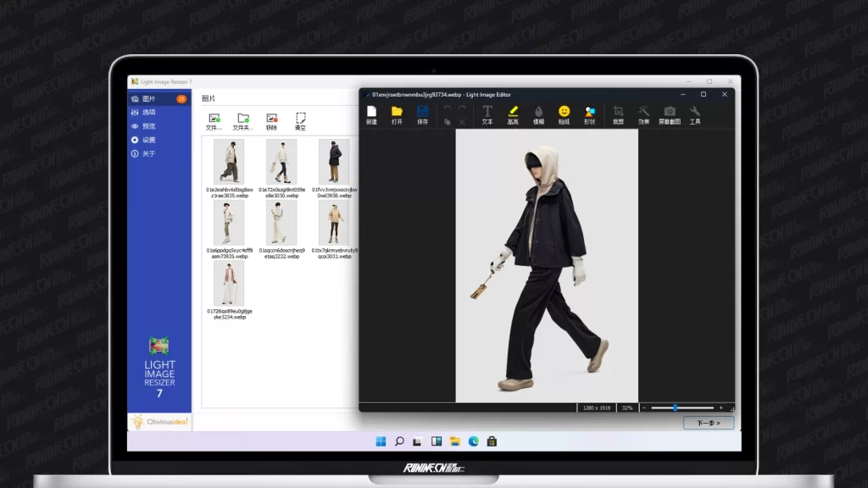Click the 下一步 next button
The width and height of the screenshot is (868, 488).
pos(708,423)
